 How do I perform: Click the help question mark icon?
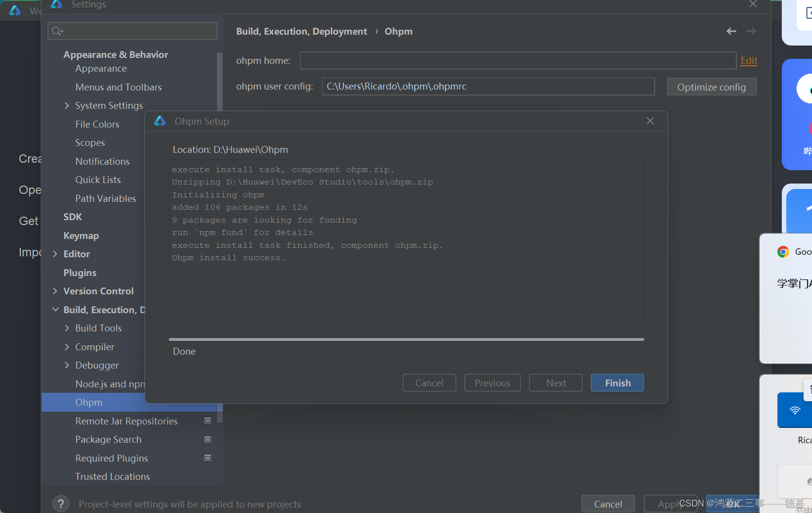(60, 504)
